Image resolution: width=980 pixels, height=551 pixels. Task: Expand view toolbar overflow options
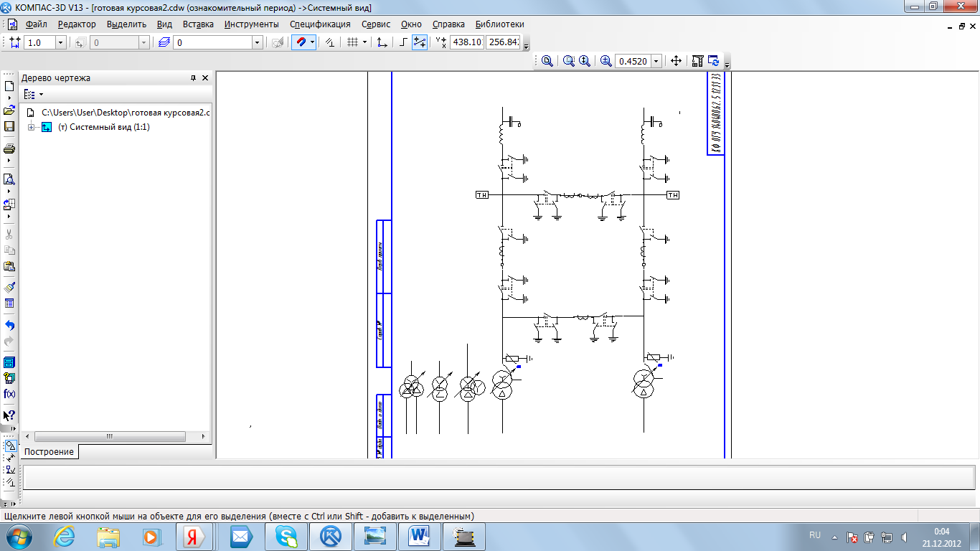coord(727,65)
